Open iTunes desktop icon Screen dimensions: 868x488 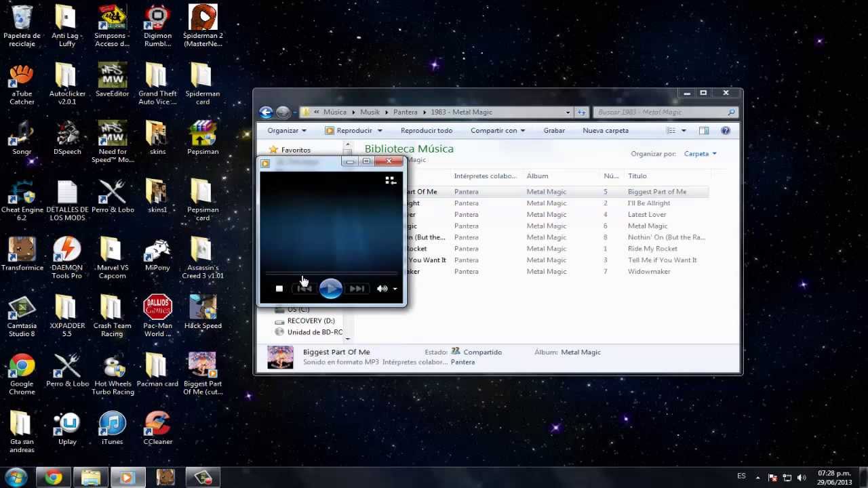113,428
